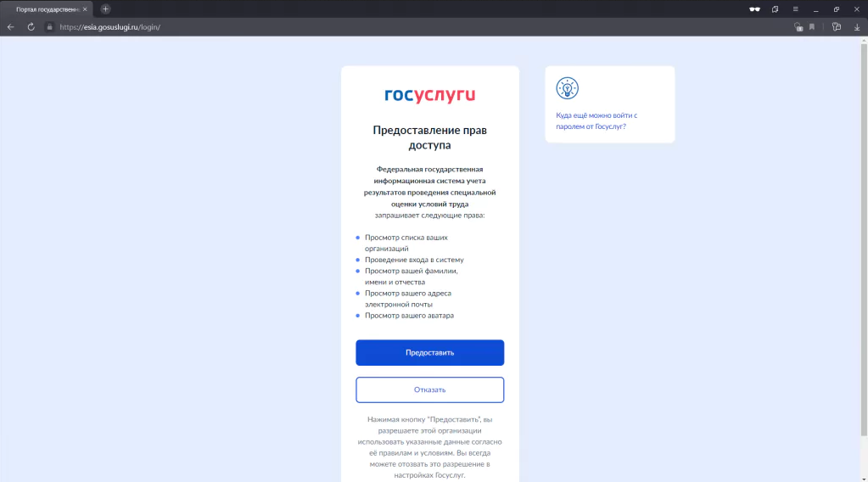Image resolution: width=868 pixels, height=482 pixels.
Task: Open the extensions icon in toolbar
Action: click(837, 27)
